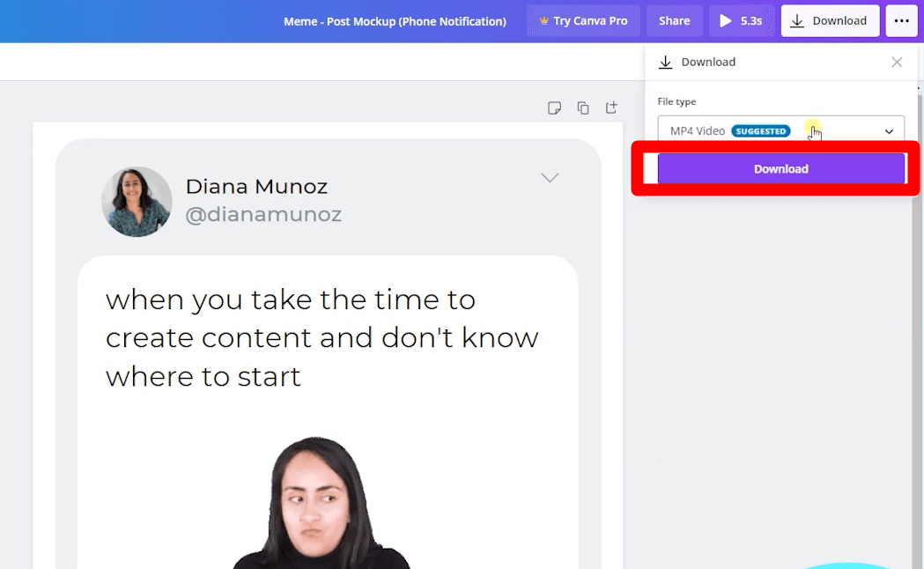Add a new page with the plus icon
The image size is (924, 569).
pyautogui.click(x=611, y=107)
